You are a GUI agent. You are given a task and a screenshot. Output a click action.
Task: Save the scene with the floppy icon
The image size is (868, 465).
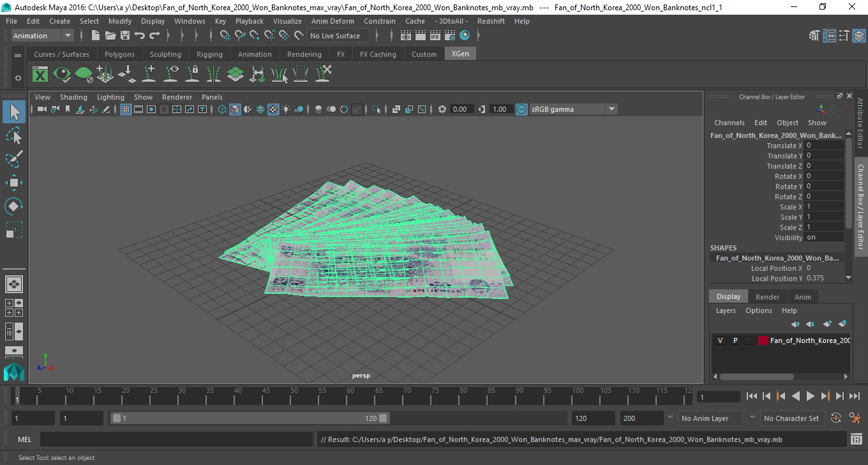click(125, 36)
